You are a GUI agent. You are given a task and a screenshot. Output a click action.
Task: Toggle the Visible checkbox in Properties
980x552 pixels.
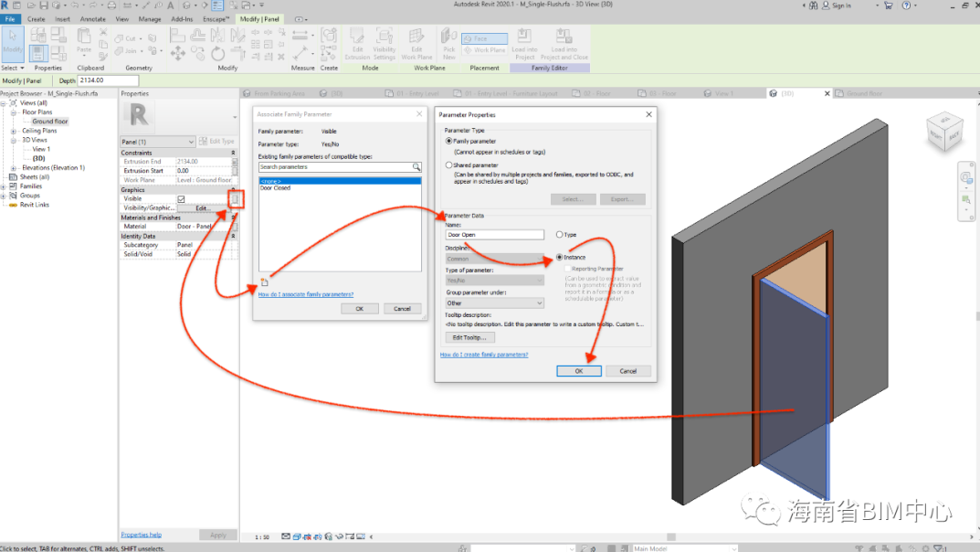coord(181,198)
